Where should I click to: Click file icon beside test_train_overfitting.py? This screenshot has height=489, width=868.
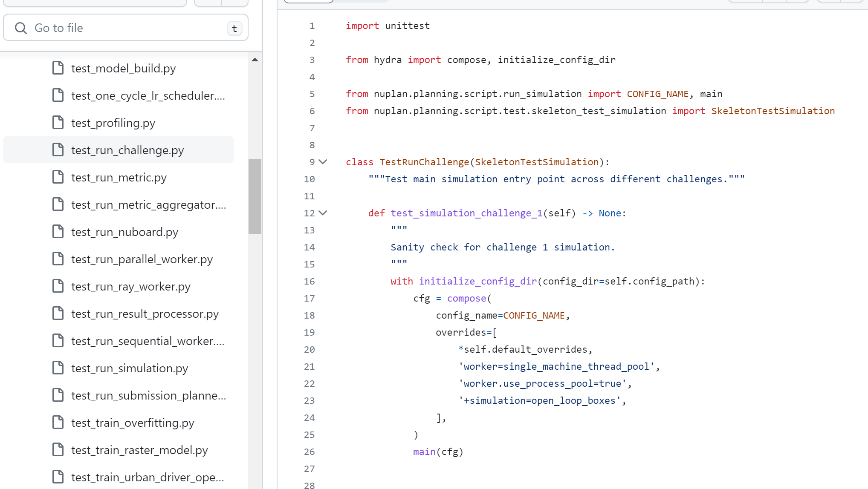(58, 423)
